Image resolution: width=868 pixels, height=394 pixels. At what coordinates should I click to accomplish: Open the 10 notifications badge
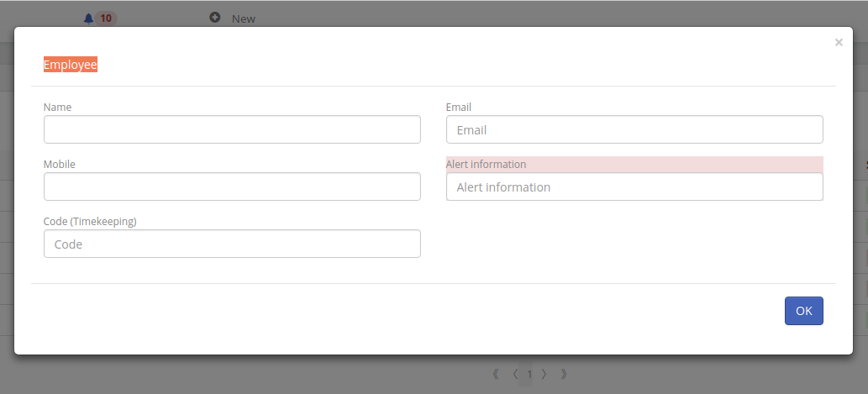(105, 18)
